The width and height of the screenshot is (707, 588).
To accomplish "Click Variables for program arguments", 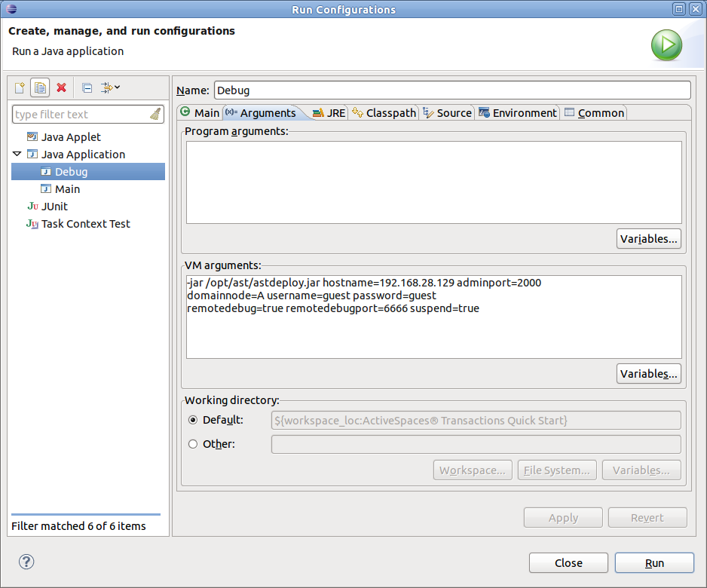I will coord(648,238).
